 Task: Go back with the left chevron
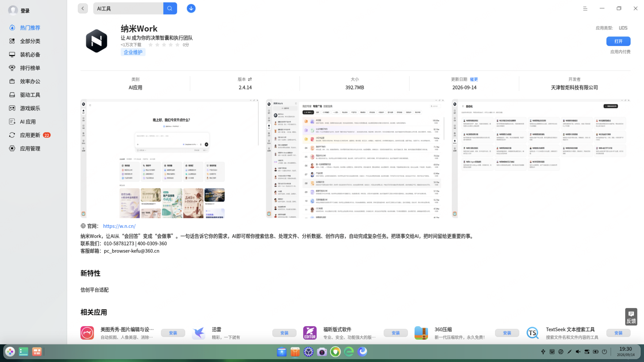(x=83, y=9)
